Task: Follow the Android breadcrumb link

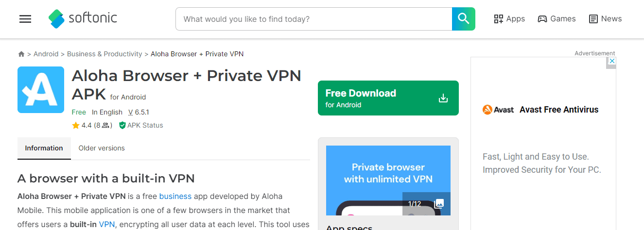Action: pos(46,54)
